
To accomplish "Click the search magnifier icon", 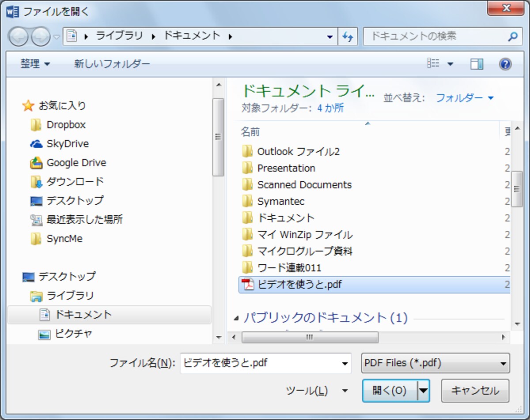I will click(512, 37).
